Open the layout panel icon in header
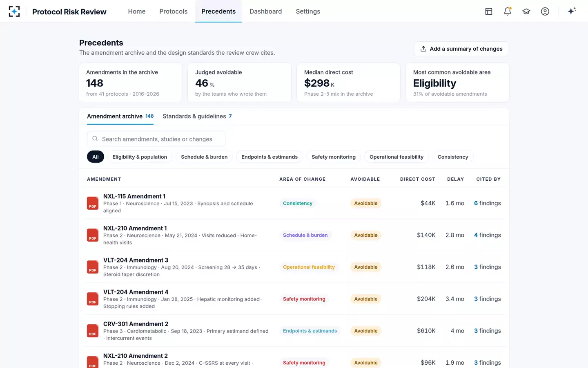 (x=489, y=11)
